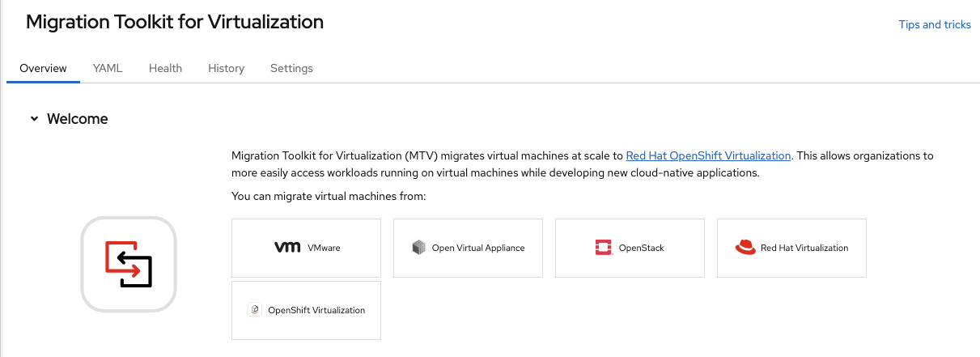The height and width of the screenshot is (357, 980).
Task: Click the Open Virtual Appliance server icon
Action: pyautogui.click(x=418, y=248)
